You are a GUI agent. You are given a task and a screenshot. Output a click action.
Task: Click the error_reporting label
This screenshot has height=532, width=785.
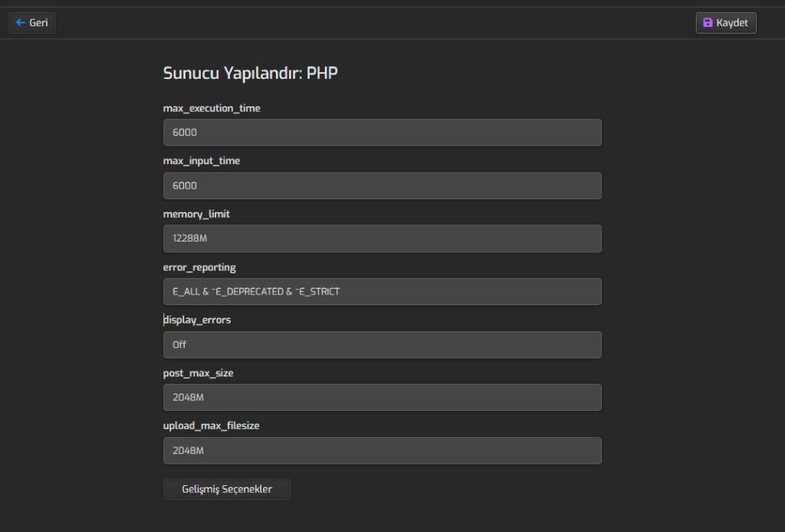point(199,268)
